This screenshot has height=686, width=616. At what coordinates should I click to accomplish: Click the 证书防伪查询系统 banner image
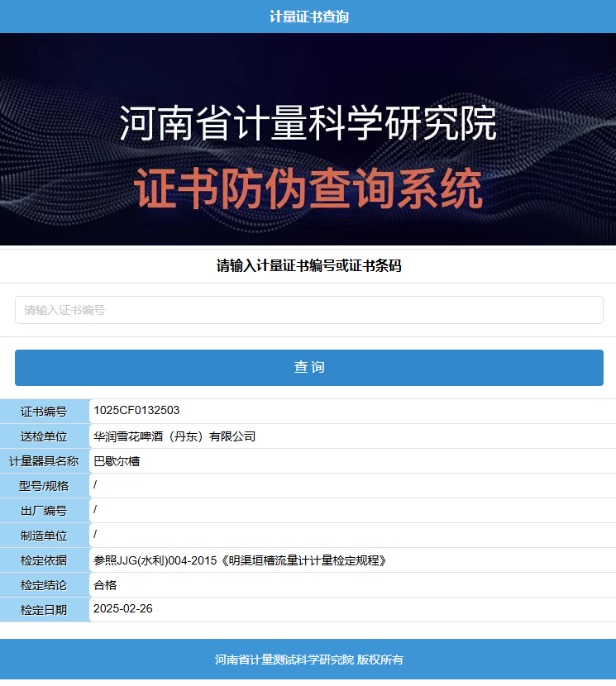308,139
